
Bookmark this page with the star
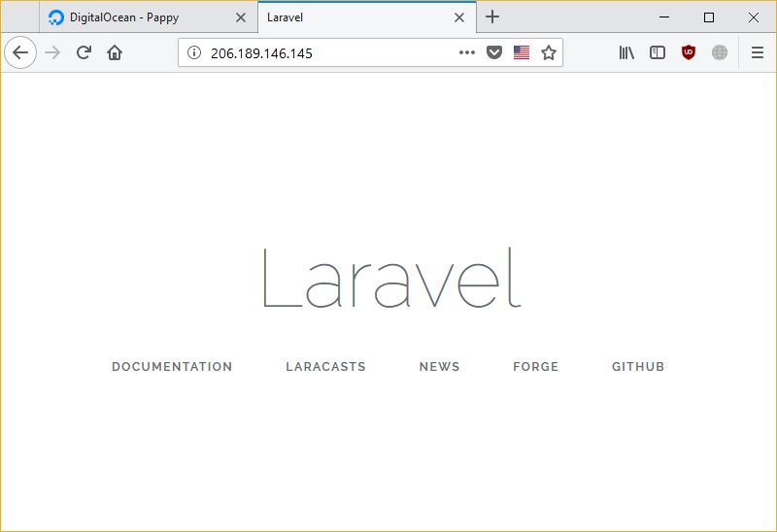point(549,52)
